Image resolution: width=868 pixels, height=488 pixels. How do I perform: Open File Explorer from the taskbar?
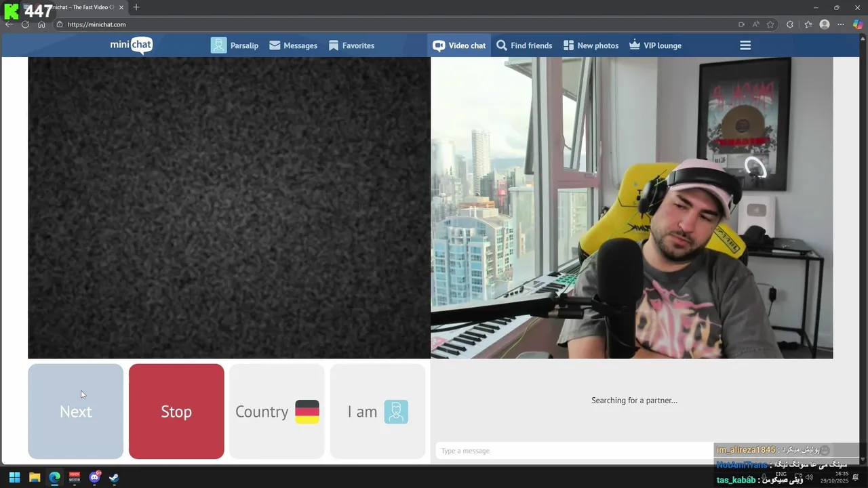[x=35, y=477]
